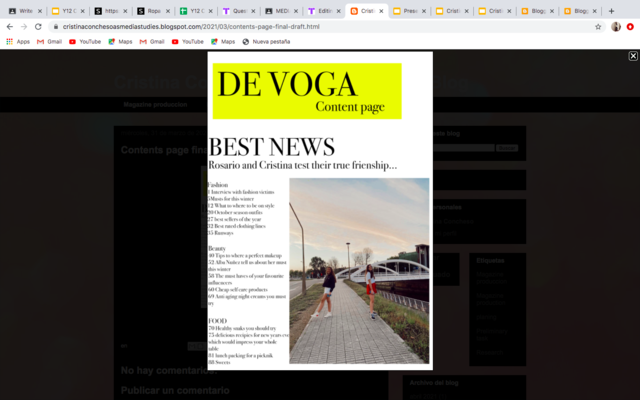The height and width of the screenshot is (400, 640).
Task: Close the Editin tab
Action: 338,11
